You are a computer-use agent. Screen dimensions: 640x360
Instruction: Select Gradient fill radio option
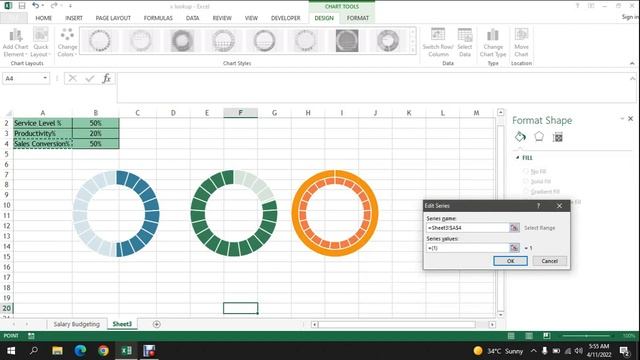(x=526, y=191)
